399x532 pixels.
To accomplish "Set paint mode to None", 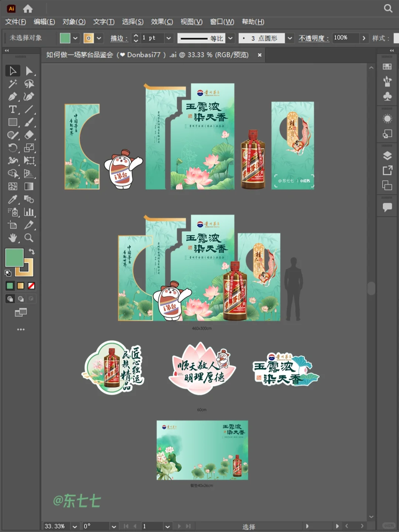I will point(31,286).
